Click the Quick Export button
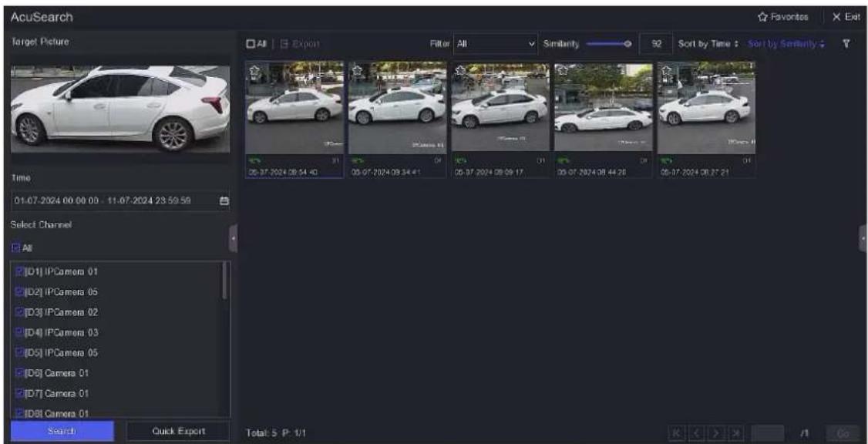This screenshot has height=444, width=868. [x=178, y=431]
